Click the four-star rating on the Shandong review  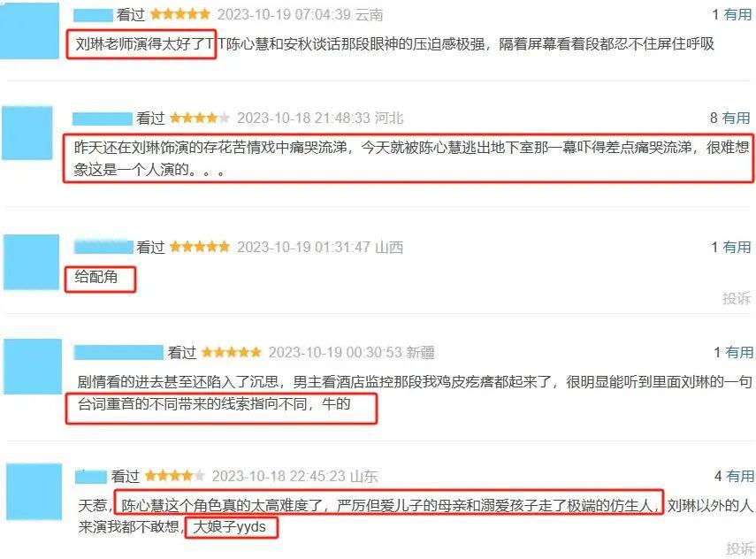pos(174,476)
